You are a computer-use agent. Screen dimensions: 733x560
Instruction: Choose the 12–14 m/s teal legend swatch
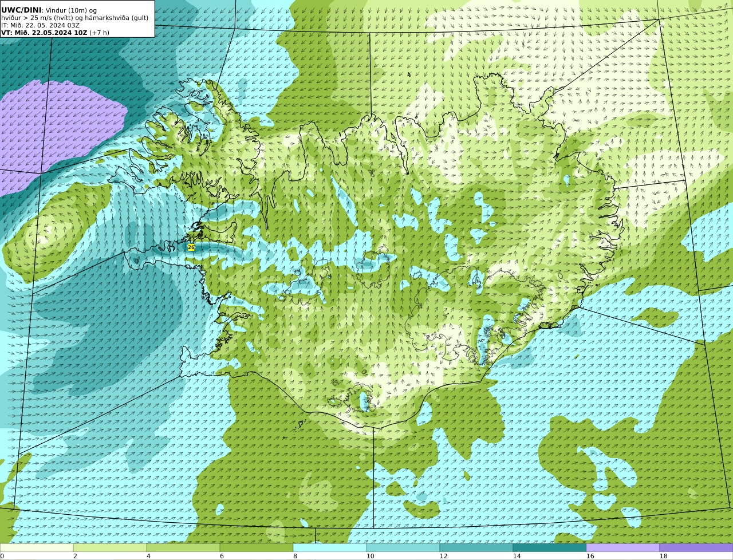[476, 547]
